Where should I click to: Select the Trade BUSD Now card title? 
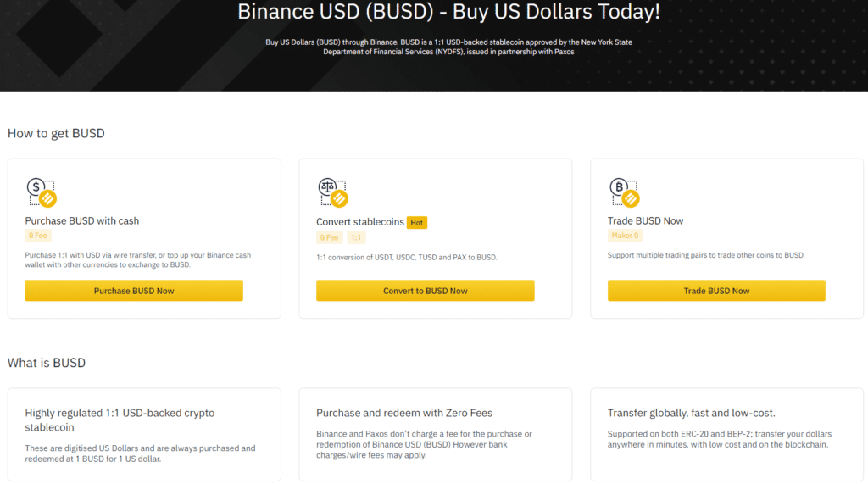coord(645,220)
